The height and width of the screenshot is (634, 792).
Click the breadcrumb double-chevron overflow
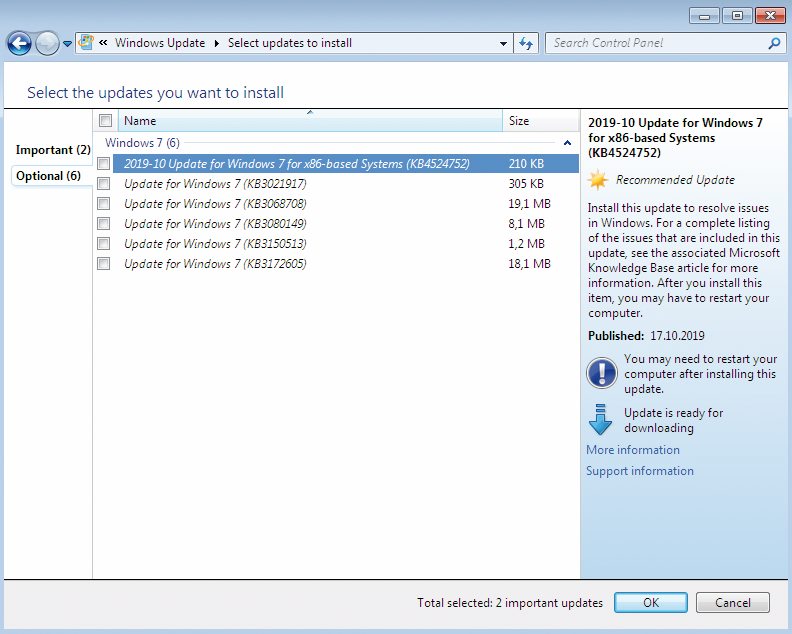[103, 43]
